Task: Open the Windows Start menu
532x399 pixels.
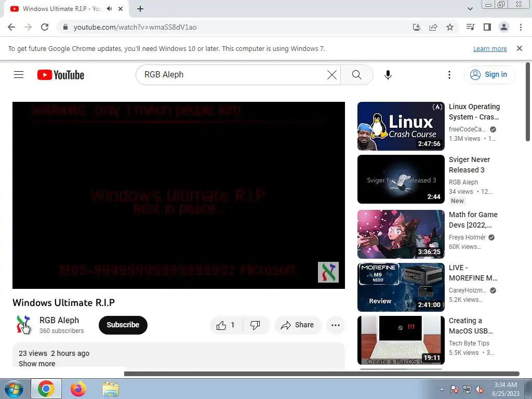Action: point(14,389)
